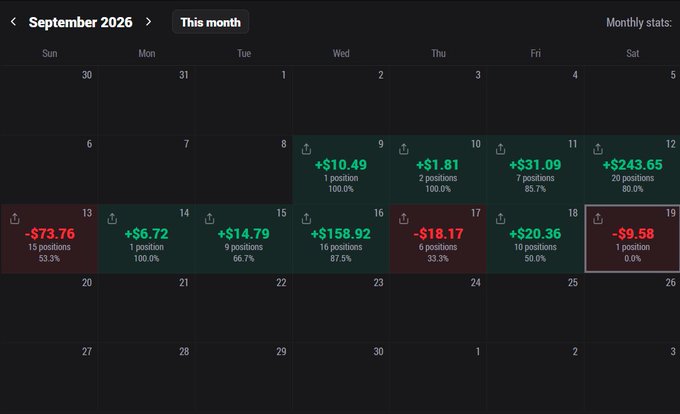This screenshot has height=414, width=680.
Task: Select the +$158.92 profit amount
Action: (341, 234)
